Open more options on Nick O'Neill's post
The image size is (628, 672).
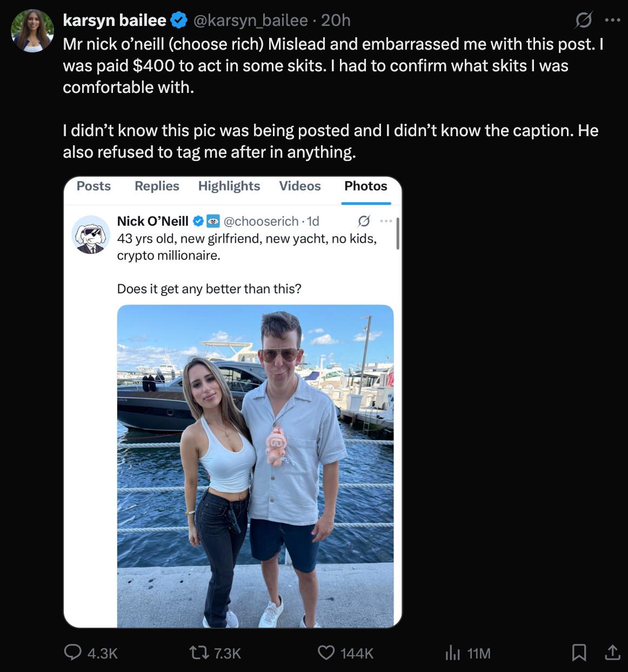pos(386,221)
